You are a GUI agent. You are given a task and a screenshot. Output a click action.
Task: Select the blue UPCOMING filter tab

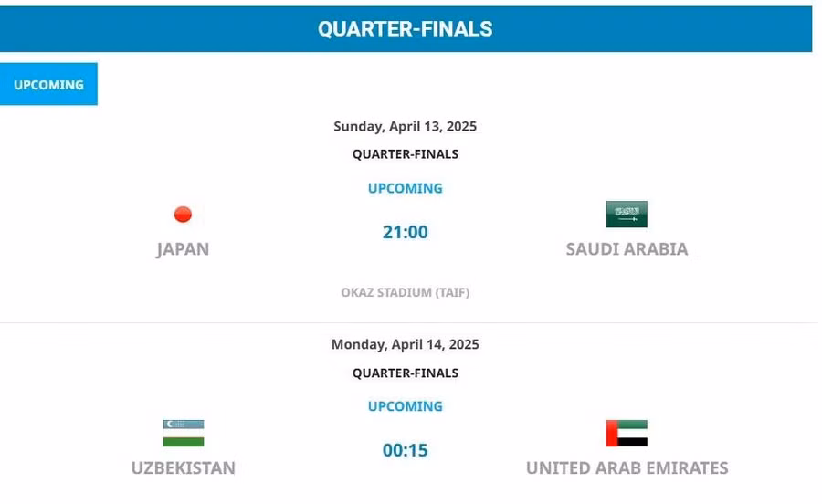(48, 84)
